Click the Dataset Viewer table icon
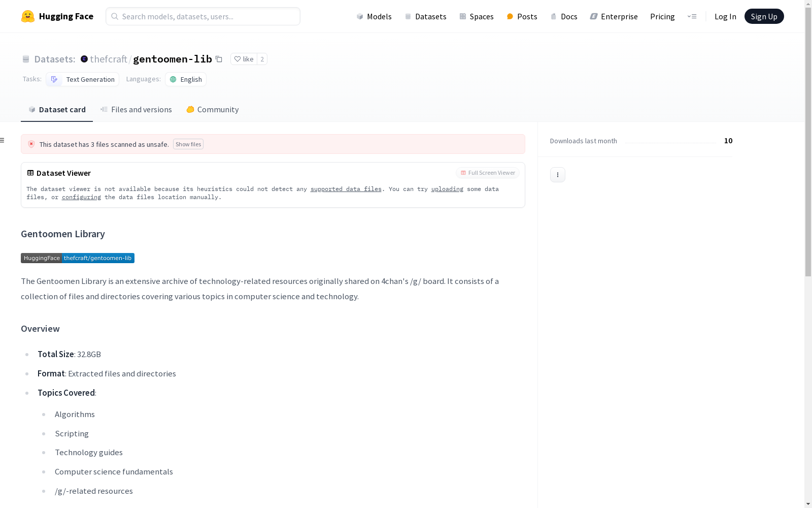The image size is (812, 508). (x=30, y=173)
